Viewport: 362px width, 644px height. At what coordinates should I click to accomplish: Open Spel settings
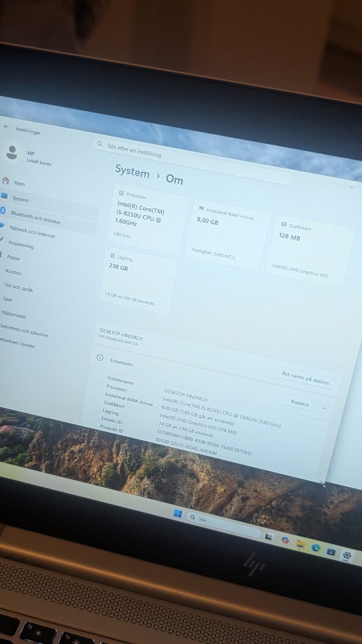click(x=7, y=299)
